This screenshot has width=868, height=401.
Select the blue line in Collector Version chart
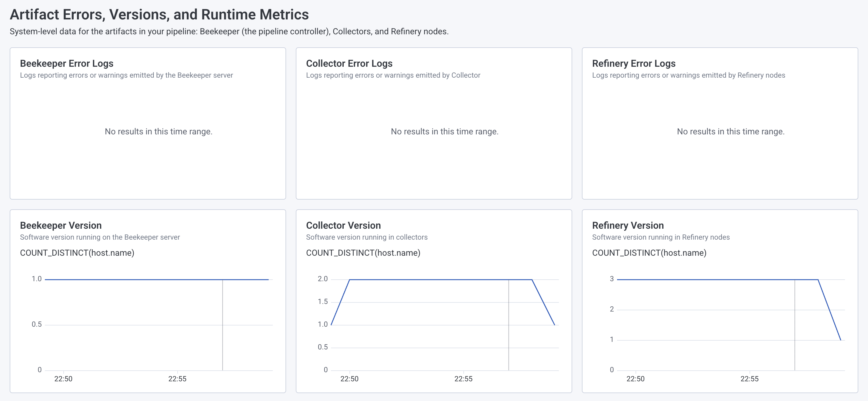click(x=421, y=279)
